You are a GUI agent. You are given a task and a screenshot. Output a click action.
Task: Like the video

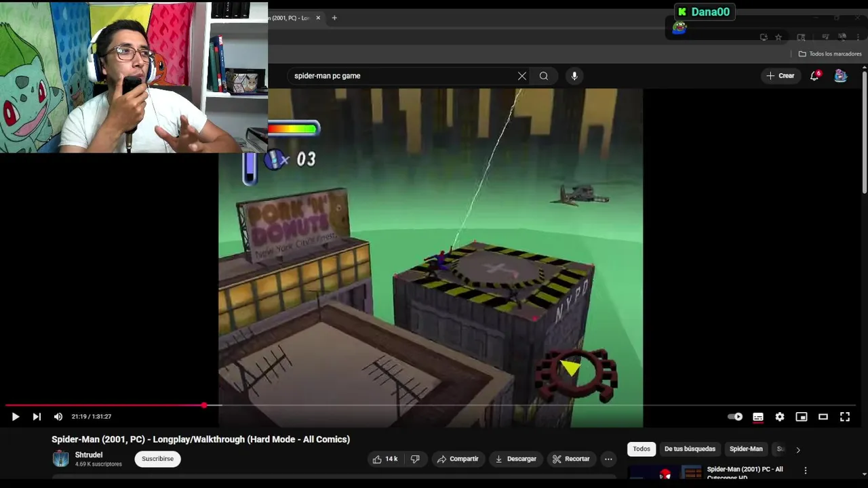[385, 459]
